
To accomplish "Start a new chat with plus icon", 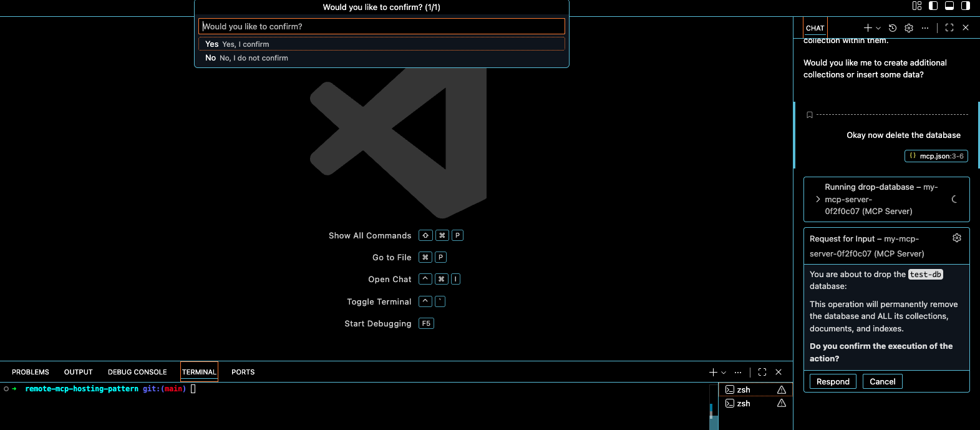I will pos(868,28).
